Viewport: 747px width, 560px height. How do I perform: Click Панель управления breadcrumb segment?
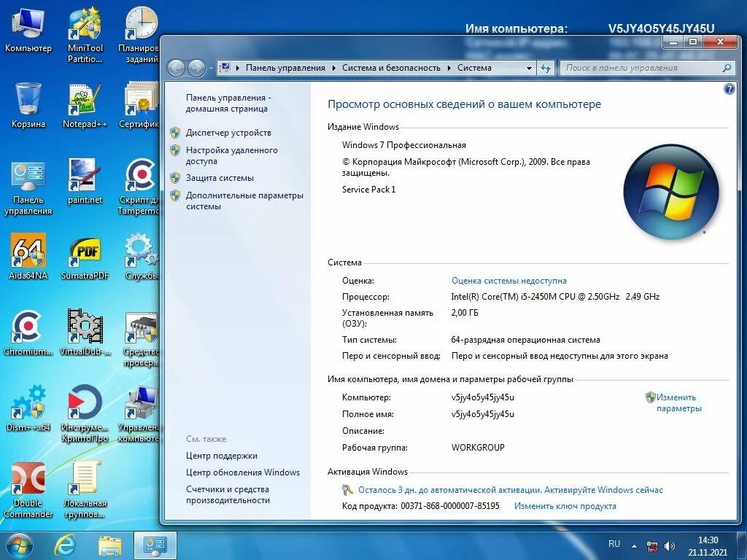[x=285, y=68]
